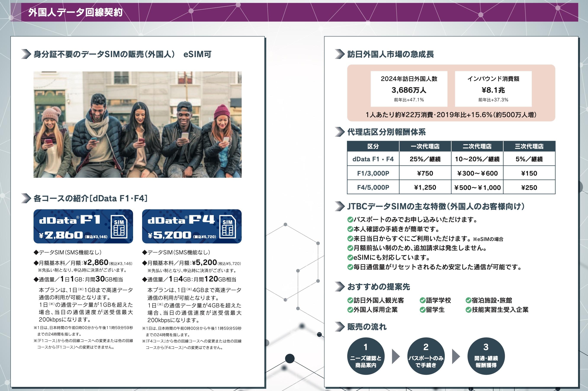Click the check icon next to 語学学校
The height and width of the screenshot is (391, 588).
[x=422, y=300]
